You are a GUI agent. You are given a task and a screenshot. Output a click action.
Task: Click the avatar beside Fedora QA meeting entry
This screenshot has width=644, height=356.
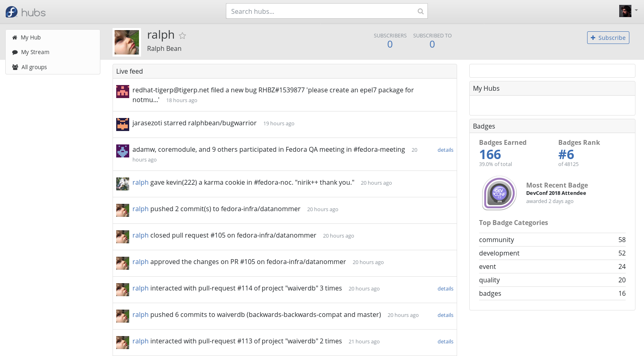coord(123,151)
